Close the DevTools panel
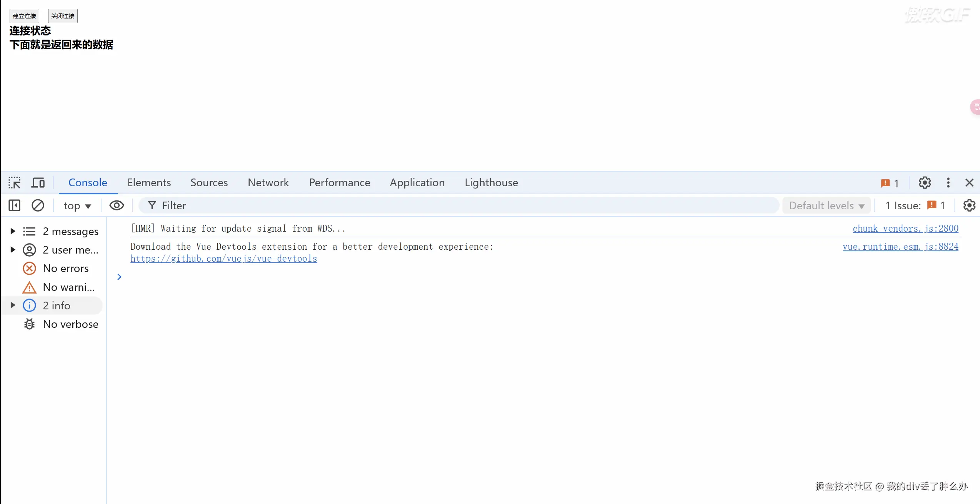980x504 pixels. coord(969,183)
